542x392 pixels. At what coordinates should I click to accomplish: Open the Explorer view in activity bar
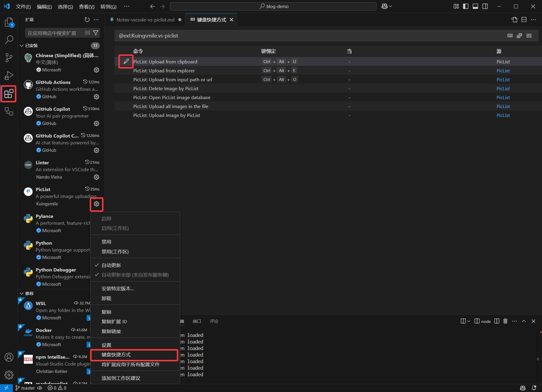coord(9,22)
